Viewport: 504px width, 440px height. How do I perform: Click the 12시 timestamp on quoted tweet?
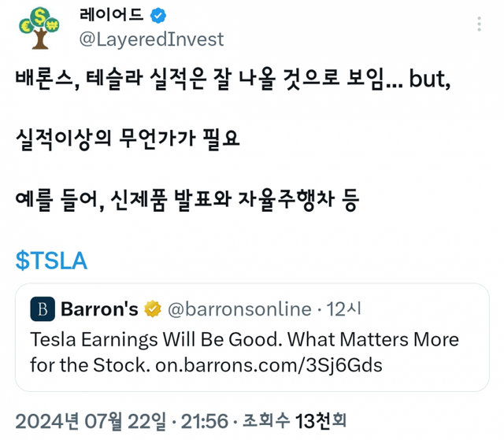344,309
